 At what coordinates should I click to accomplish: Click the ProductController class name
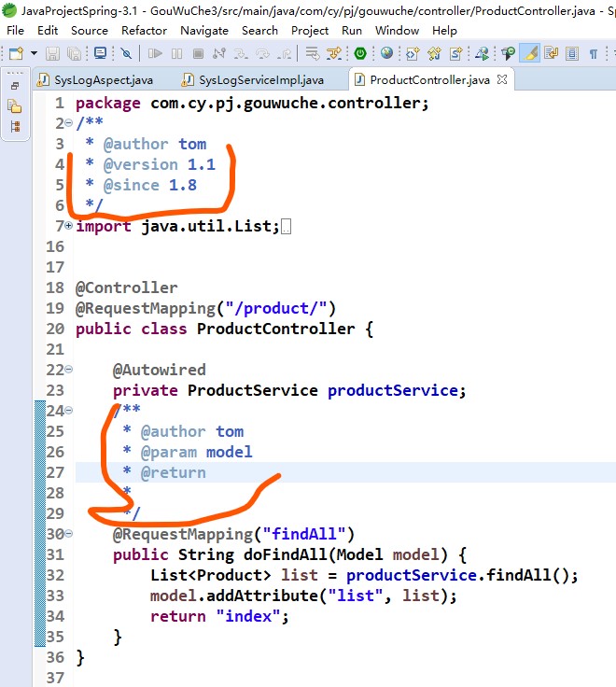(276, 329)
